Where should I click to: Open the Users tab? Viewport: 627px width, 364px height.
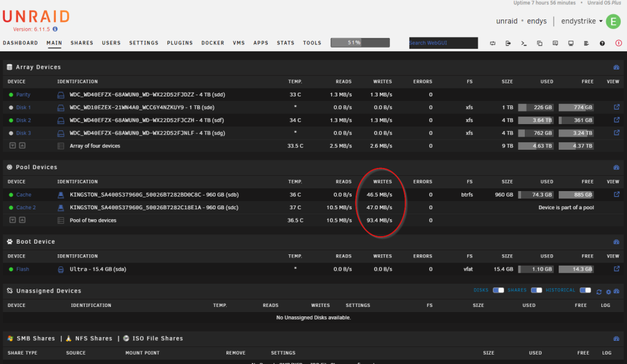(x=111, y=43)
